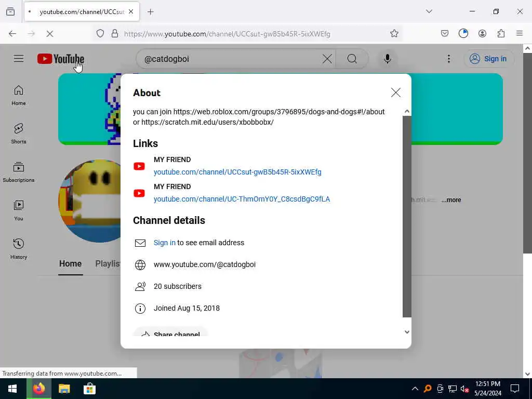Click the magnifying glass search button
Image resolution: width=532 pixels, height=399 pixels.
click(352, 59)
